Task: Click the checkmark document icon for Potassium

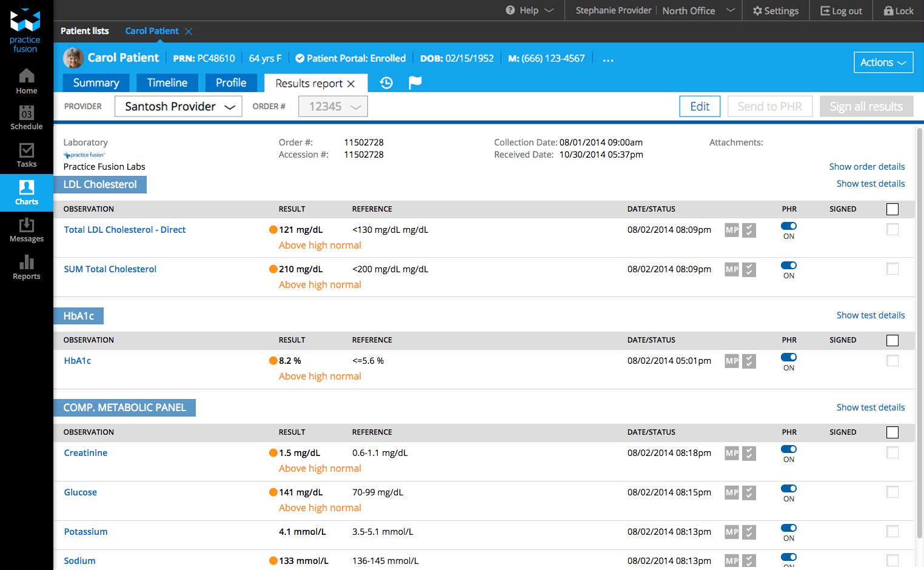Action: 749,532
